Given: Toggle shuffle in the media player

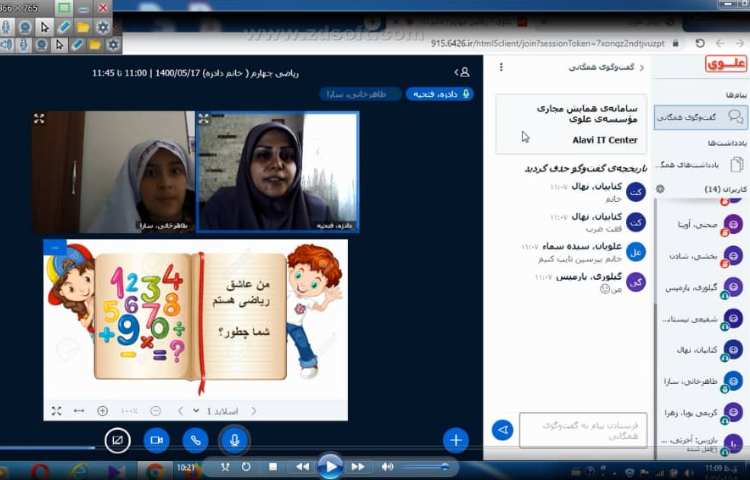Looking at the screenshot, I should (225, 467).
